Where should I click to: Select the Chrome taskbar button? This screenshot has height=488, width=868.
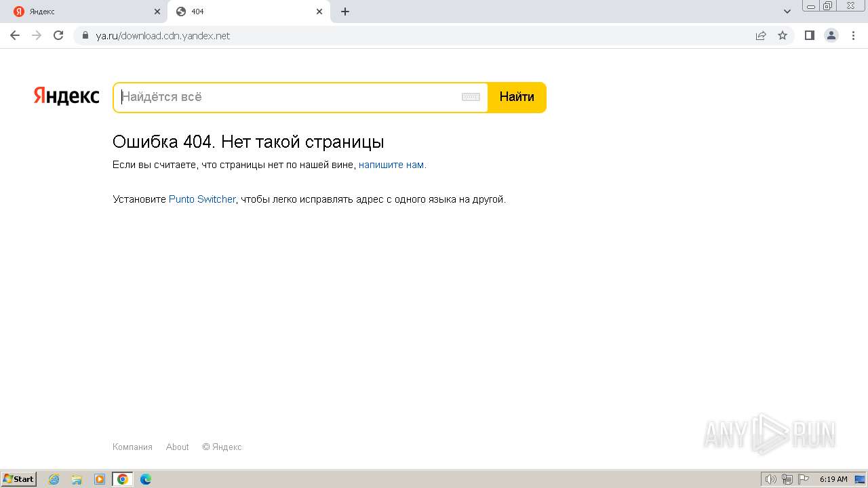click(x=123, y=479)
